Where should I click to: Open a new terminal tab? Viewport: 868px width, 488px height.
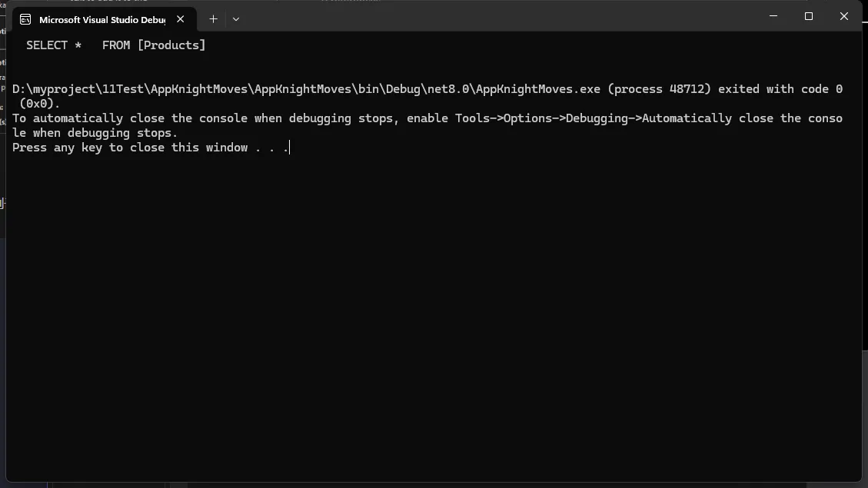click(x=213, y=19)
